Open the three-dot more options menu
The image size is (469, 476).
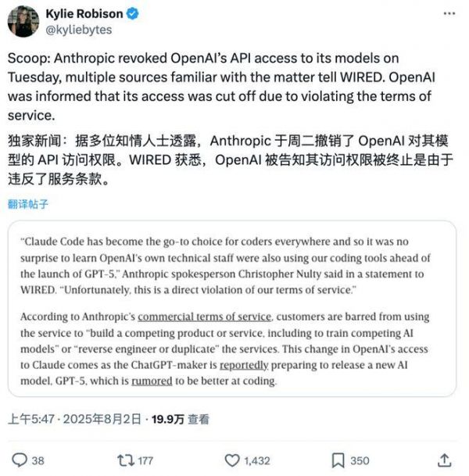(449, 13)
